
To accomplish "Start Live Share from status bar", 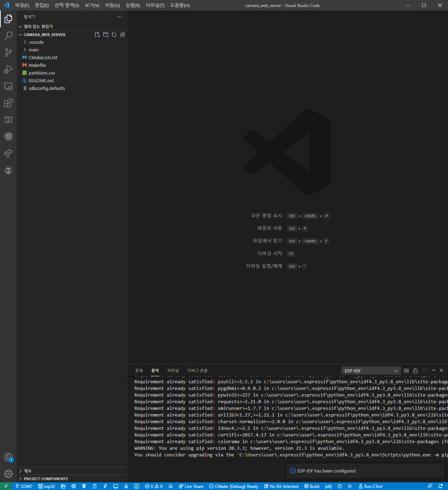I will [x=191, y=486].
